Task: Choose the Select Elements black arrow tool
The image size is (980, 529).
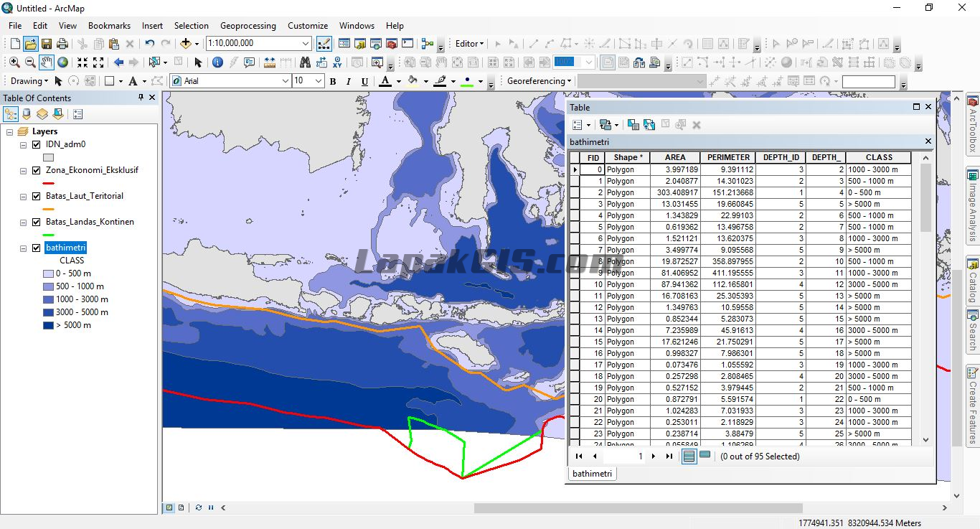Action: [x=199, y=62]
